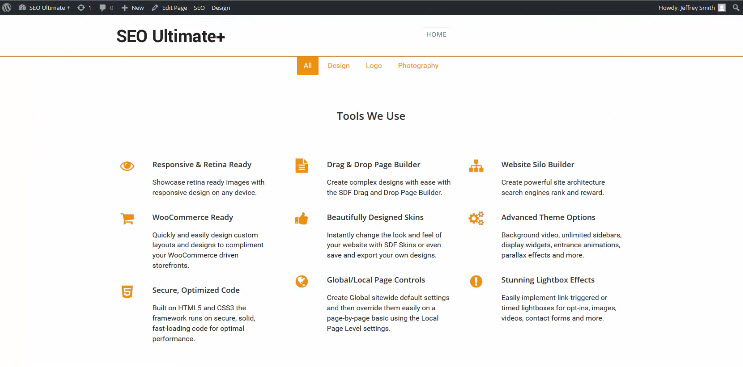
Task: Click the Beautifully Designed Skins heading
Action: [x=375, y=217]
